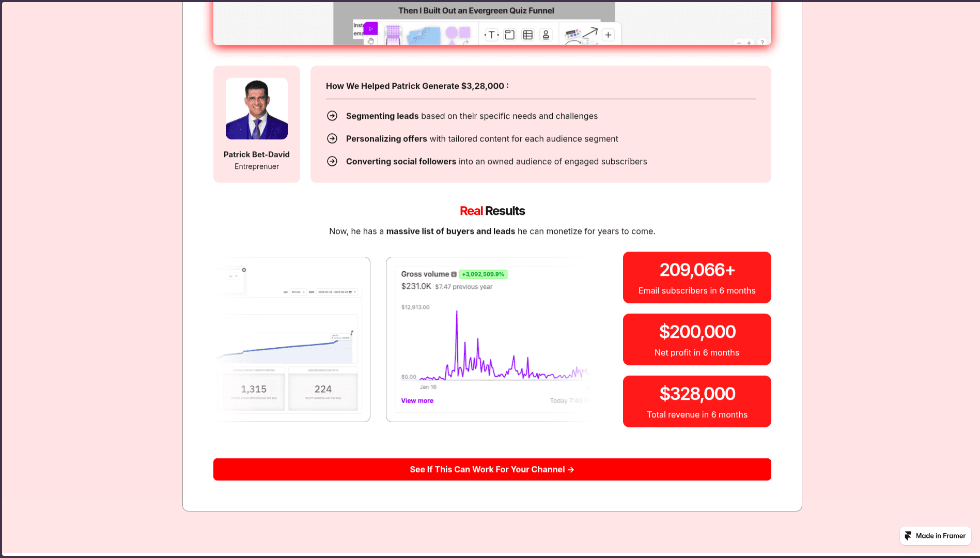Click the Real Results heading
Image resolution: width=980 pixels, height=558 pixels.
pyautogui.click(x=492, y=211)
